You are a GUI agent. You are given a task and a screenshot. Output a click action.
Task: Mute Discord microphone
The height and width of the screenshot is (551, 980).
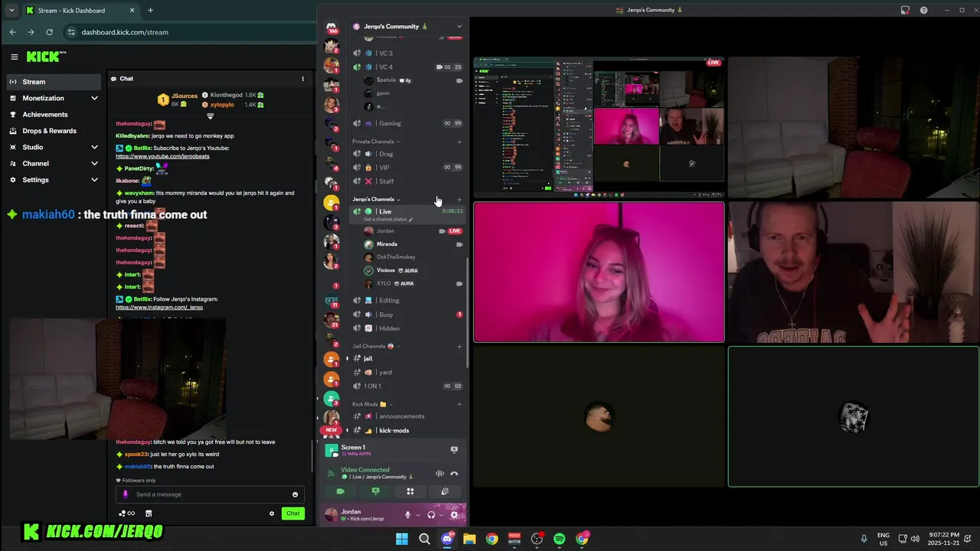(x=407, y=515)
